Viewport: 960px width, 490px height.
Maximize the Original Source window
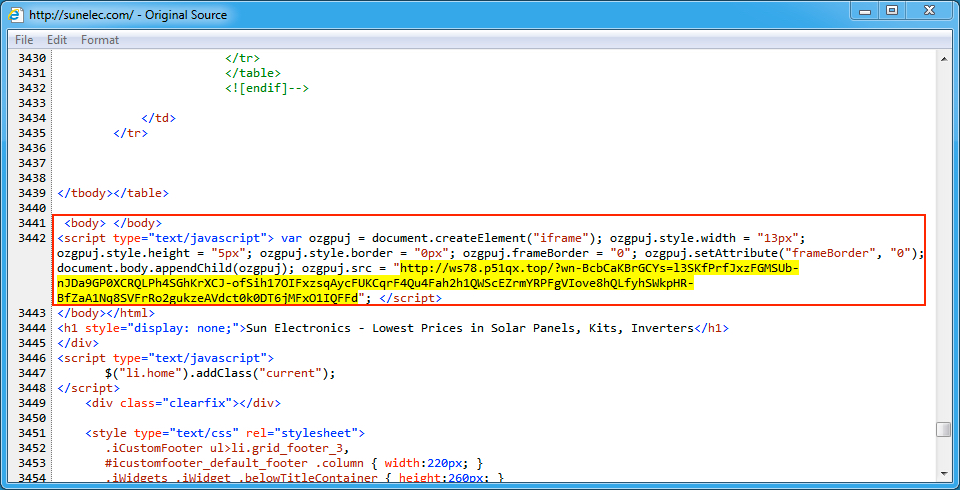(x=892, y=10)
